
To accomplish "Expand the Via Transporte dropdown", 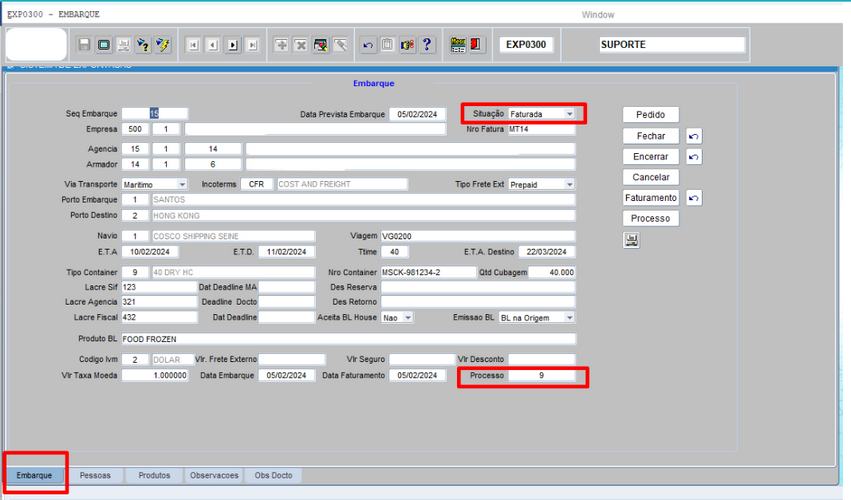I will coord(182,185).
